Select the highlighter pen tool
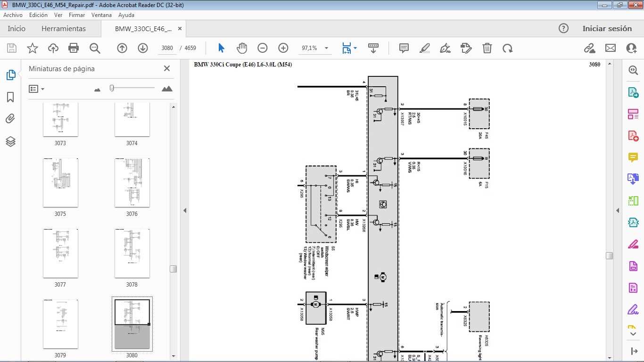This screenshot has height=362, width=644. (x=425, y=48)
